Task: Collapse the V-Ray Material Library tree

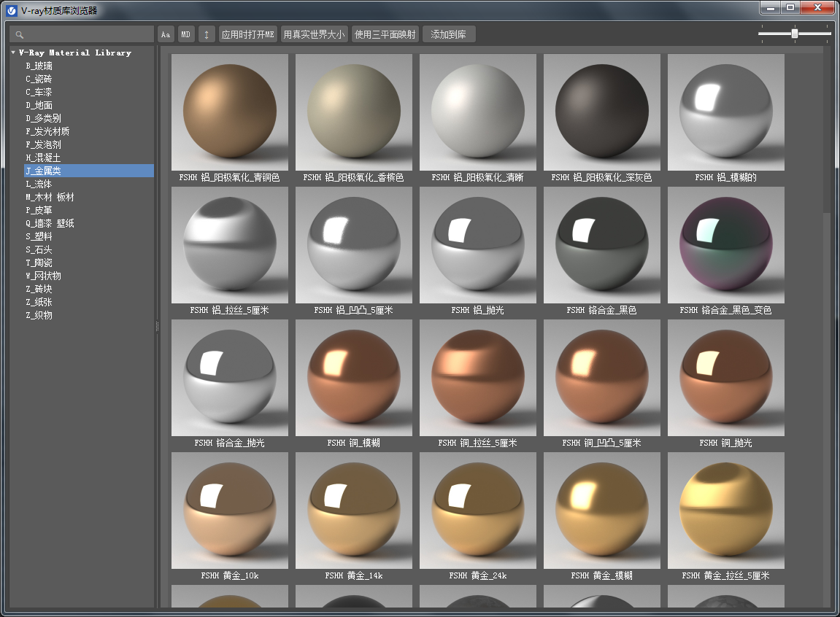Action: 13,53
